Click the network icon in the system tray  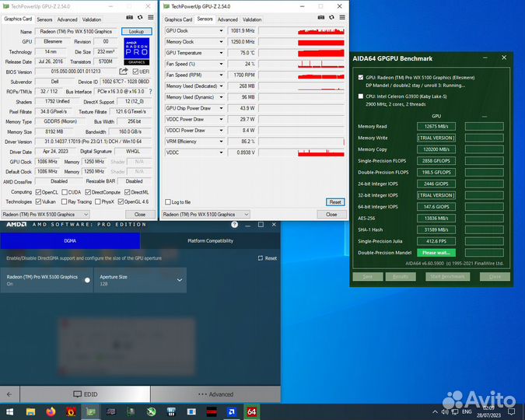(455, 411)
